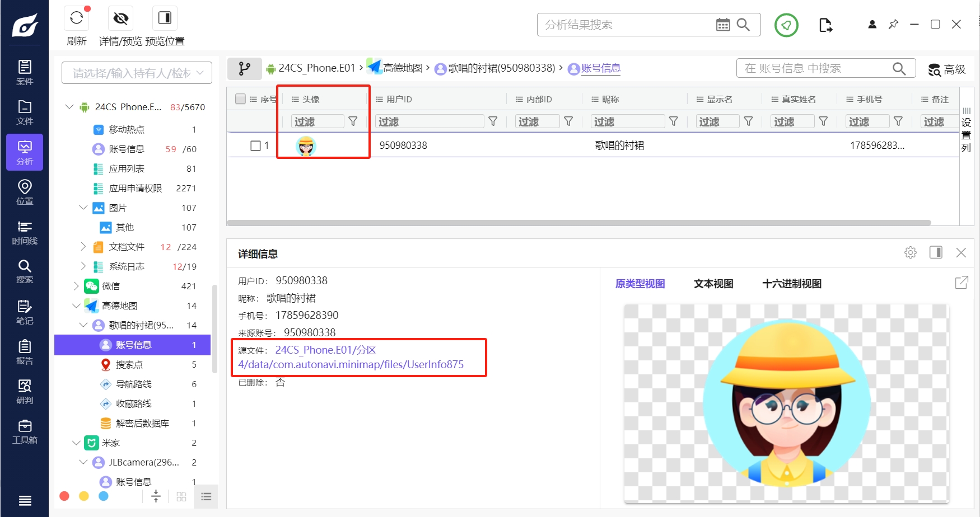
Task: Click the red color dot filter
Action: tap(64, 496)
